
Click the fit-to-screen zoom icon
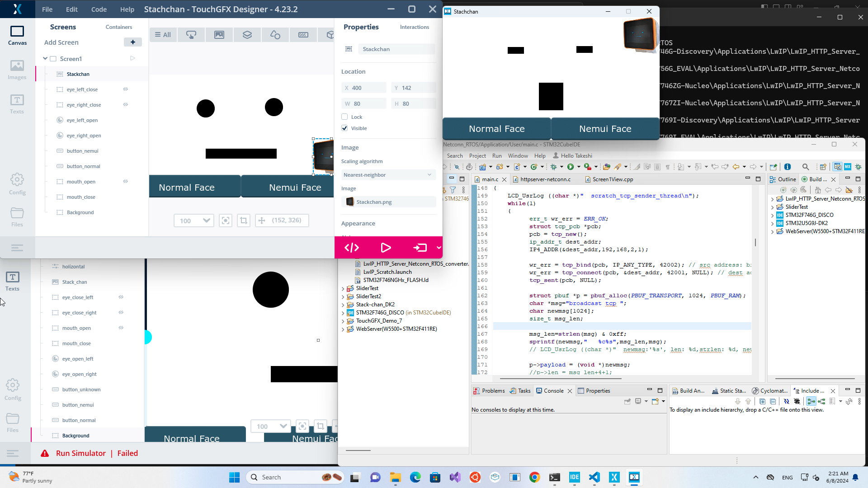(x=225, y=221)
